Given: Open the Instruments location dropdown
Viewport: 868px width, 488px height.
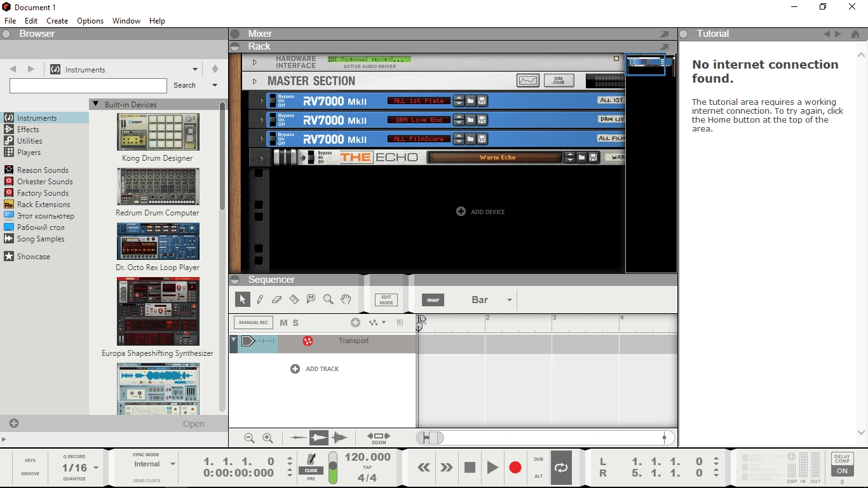Looking at the screenshot, I should [x=194, y=69].
